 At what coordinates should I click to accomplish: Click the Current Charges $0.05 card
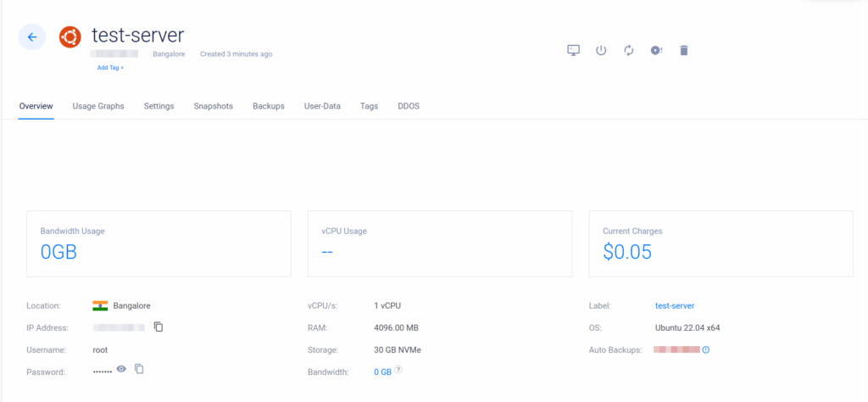(x=721, y=243)
